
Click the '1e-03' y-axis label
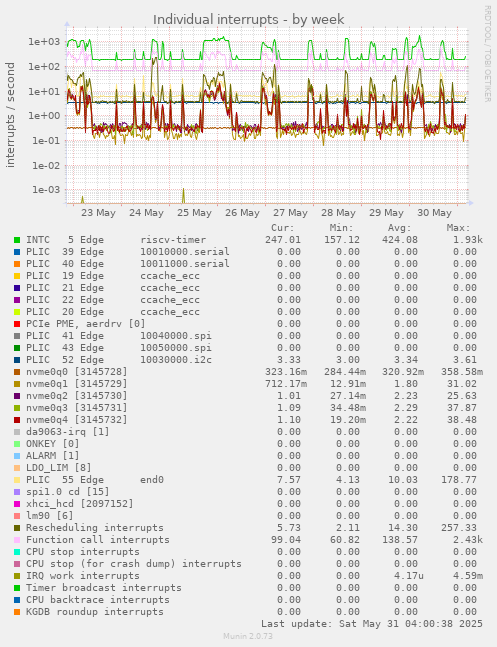46,190
